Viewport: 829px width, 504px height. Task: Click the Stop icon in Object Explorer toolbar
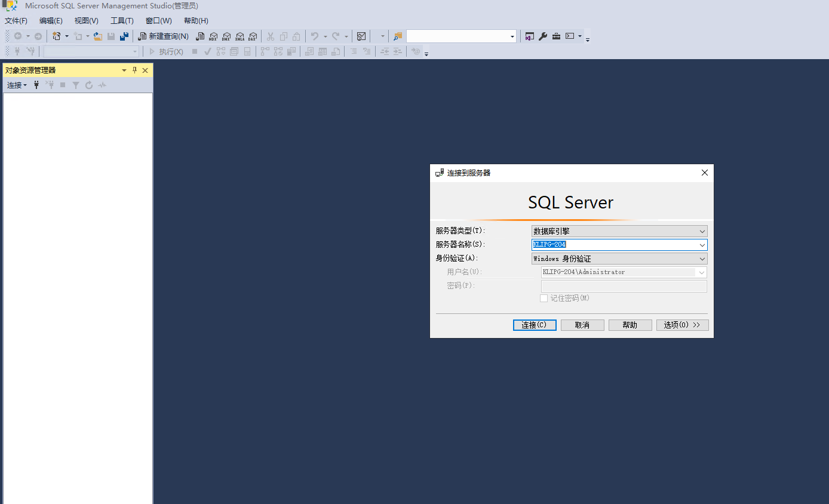(63, 85)
